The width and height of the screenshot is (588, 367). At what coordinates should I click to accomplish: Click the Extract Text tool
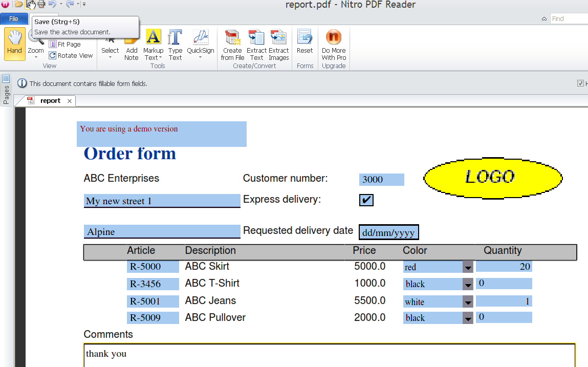(x=256, y=45)
